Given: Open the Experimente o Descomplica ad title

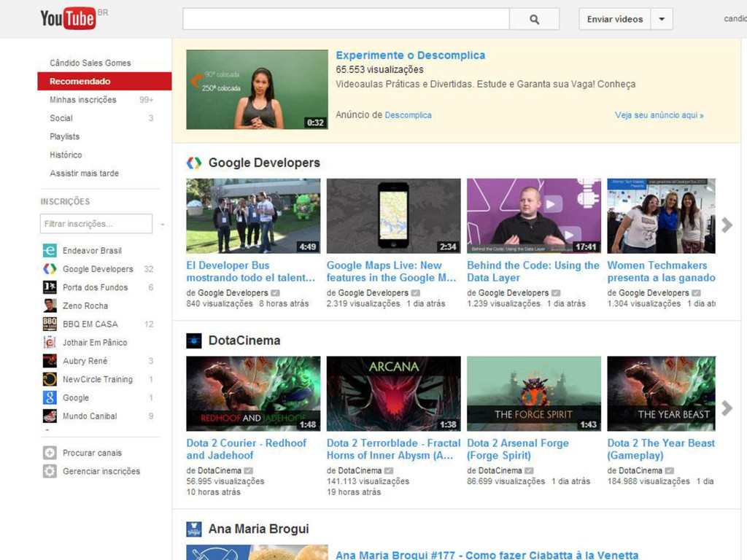Looking at the screenshot, I should (410, 55).
